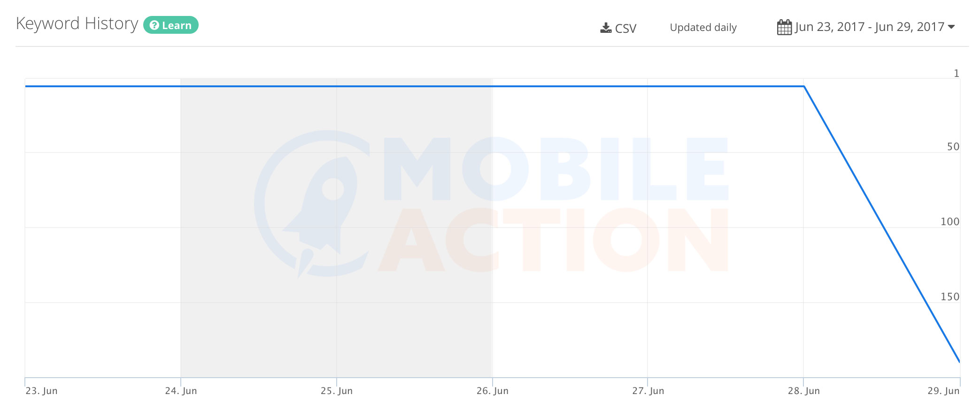Viewport: 980px width, 410px height.
Task: Select the 26. Jun axis marker
Action: tap(493, 391)
